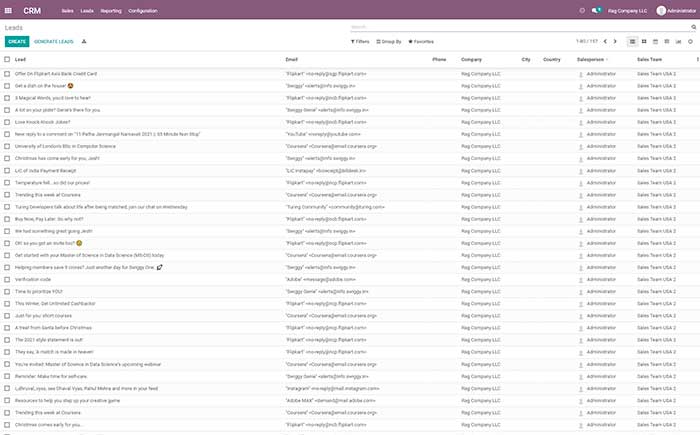Open the Reporting menu
The height and width of the screenshot is (435, 700).
pos(111,11)
